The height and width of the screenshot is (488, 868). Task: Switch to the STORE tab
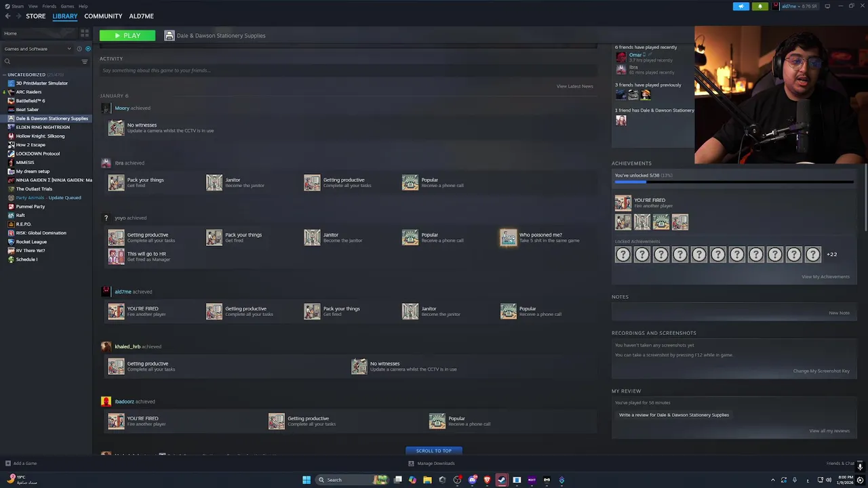click(35, 16)
